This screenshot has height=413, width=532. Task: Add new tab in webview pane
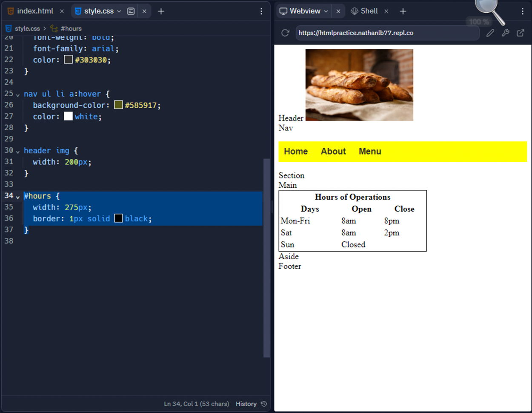tap(403, 11)
